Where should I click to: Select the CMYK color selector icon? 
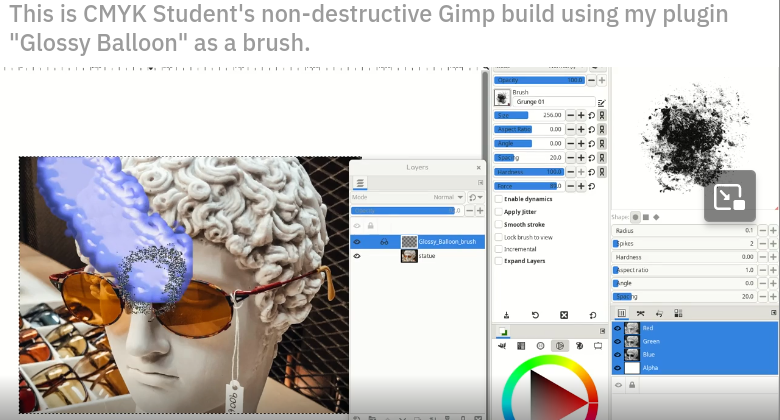(521, 346)
